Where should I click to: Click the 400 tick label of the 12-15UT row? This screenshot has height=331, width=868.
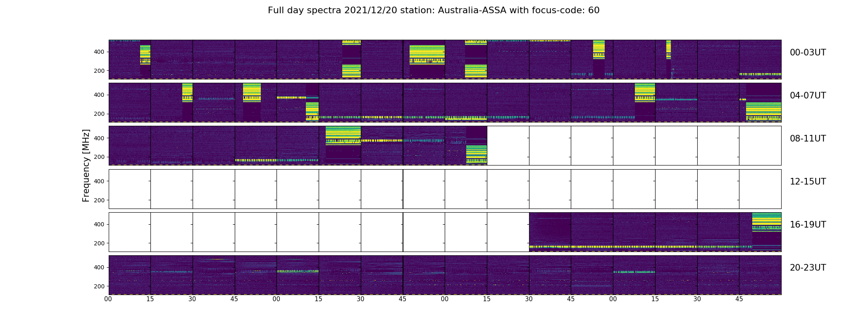(x=99, y=181)
